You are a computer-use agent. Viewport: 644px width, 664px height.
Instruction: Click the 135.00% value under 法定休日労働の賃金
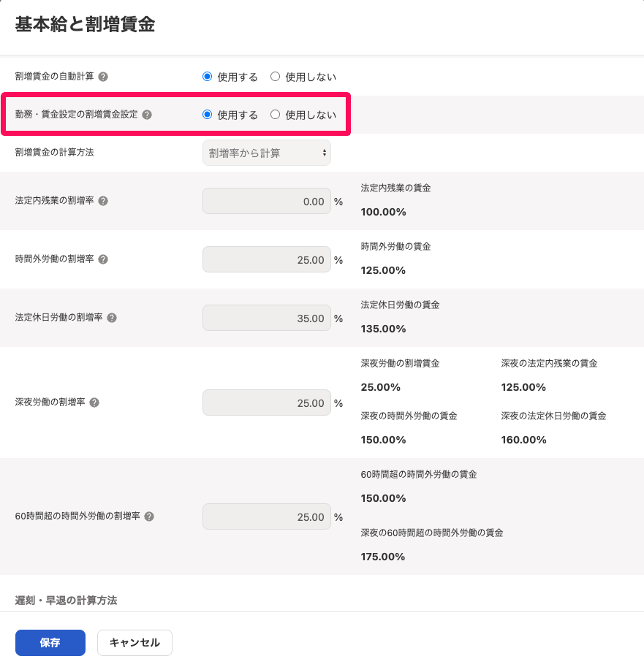pyautogui.click(x=384, y=329)
